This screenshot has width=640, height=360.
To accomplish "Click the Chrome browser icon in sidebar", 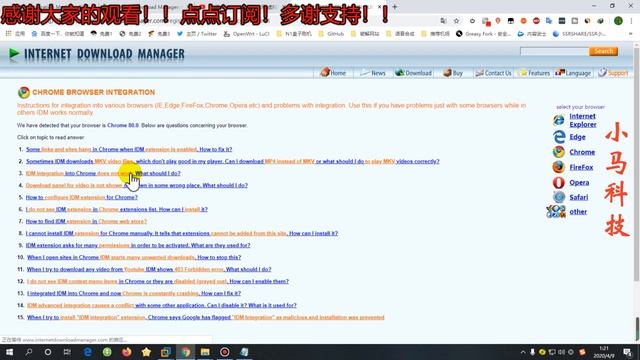I will tap(559, 152).
